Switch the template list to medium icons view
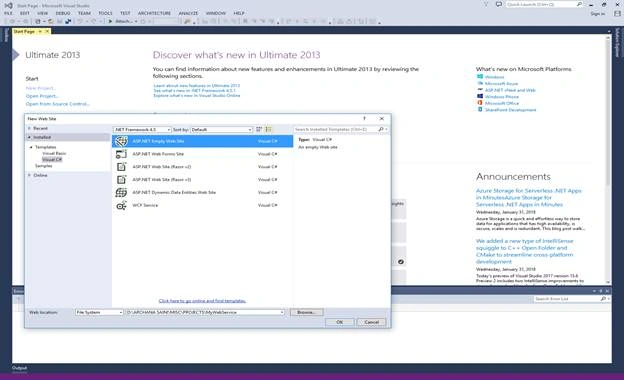The image size is (624, 380). click(269, 129)
